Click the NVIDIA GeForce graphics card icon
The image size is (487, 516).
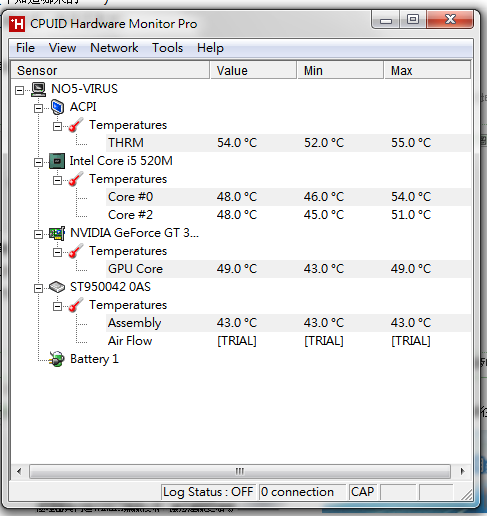pyautogui.click(x=57, y=233)
